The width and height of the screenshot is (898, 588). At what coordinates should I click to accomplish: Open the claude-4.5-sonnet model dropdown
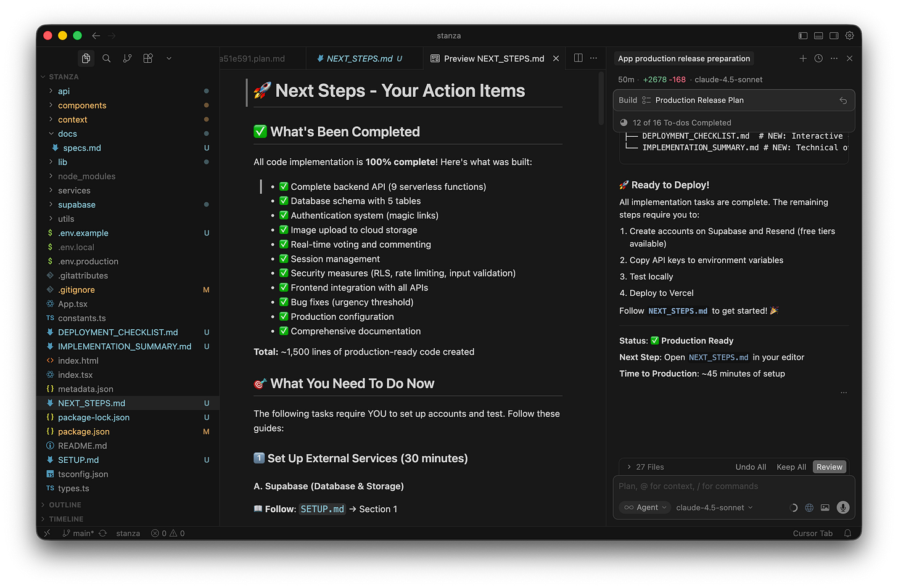point(714,507)
